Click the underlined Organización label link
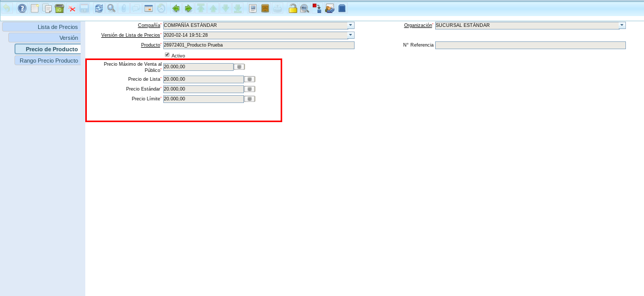This screenshot has width=644, height=296. coord(418,25)
